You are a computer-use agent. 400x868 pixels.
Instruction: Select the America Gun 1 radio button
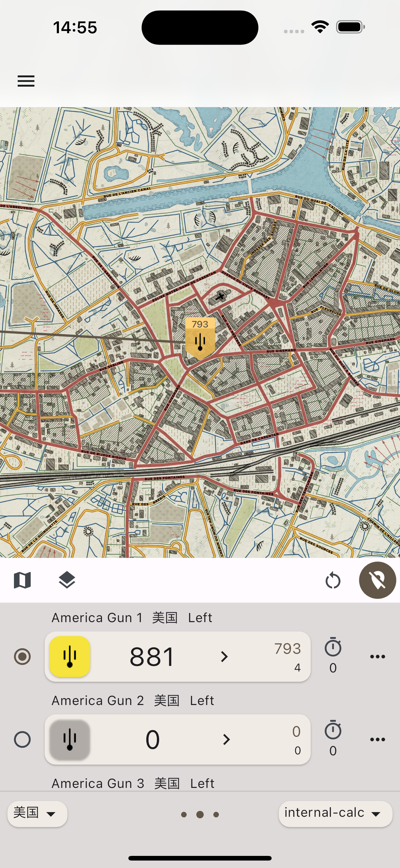coord(23,656)
